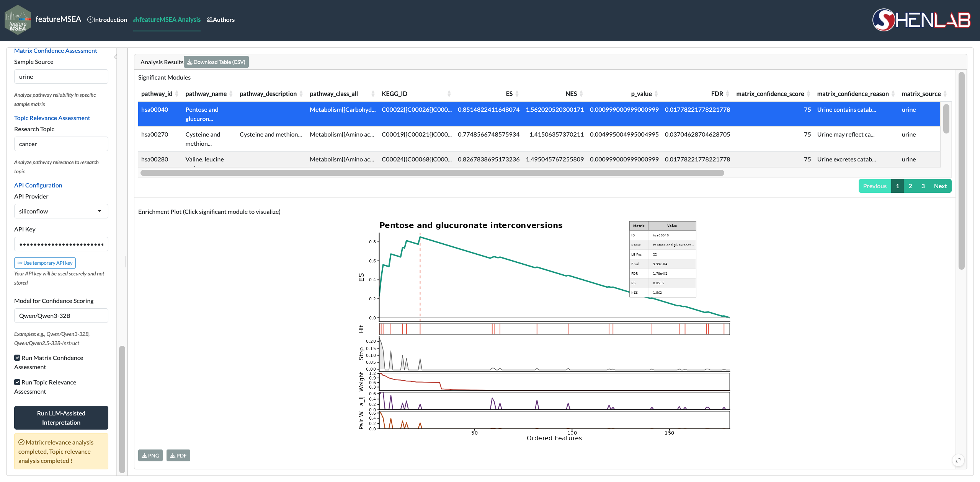Click the Pentose and glucuronate plot title
980x482 pixels.
[x=471, y=225]
